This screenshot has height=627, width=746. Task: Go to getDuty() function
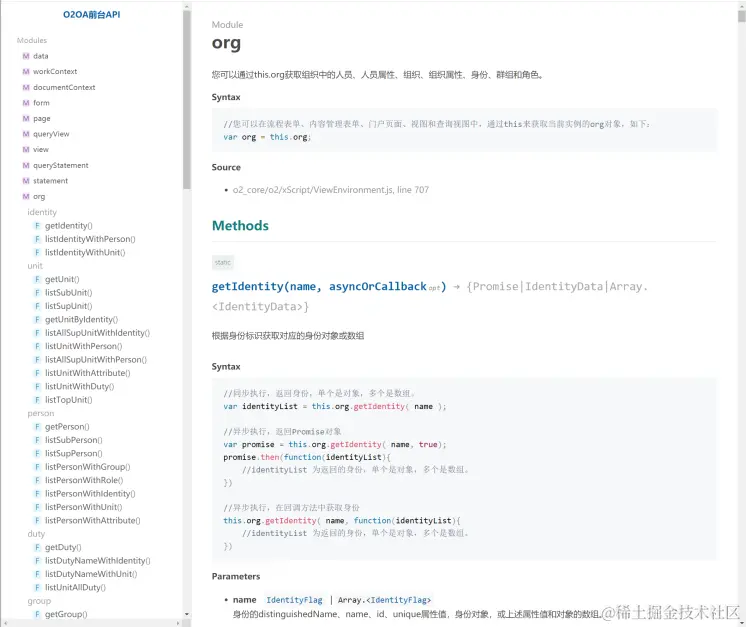click(x=63, y=548)
